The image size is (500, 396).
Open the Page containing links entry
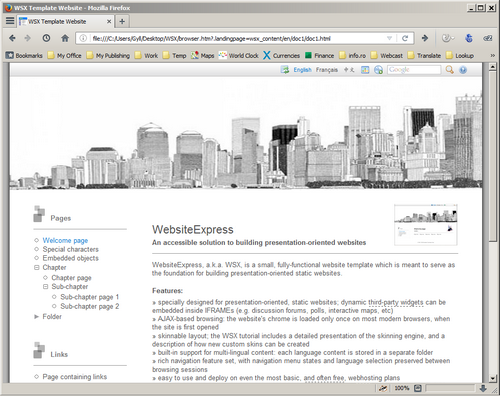[75, 377]
